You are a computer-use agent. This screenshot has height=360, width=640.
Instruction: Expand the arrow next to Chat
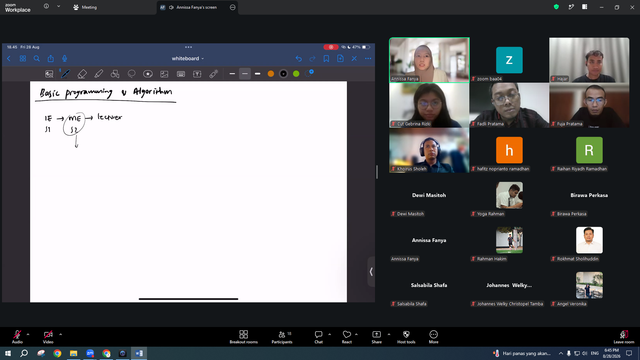tap(329, 334)
